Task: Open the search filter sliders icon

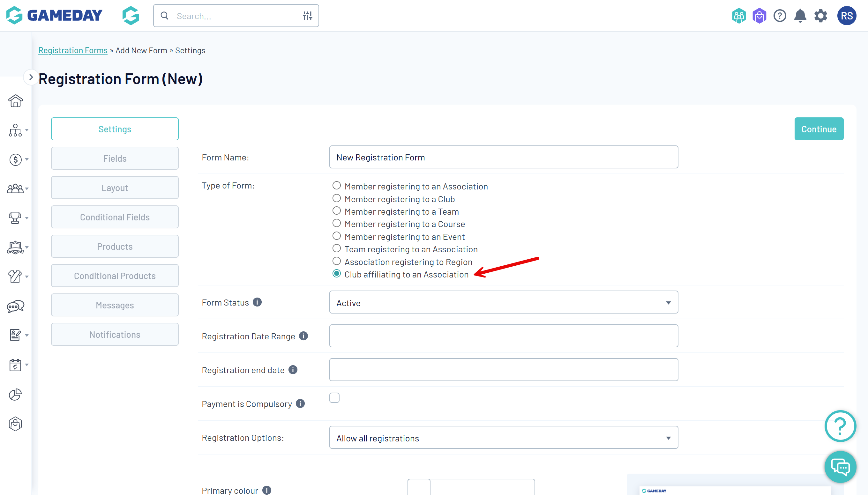Action: [307, 16]
